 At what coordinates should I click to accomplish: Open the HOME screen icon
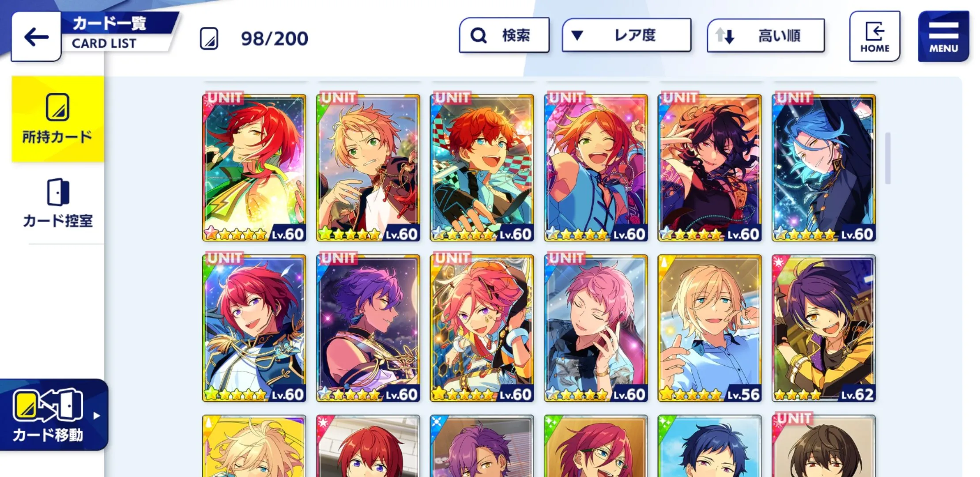874,36
